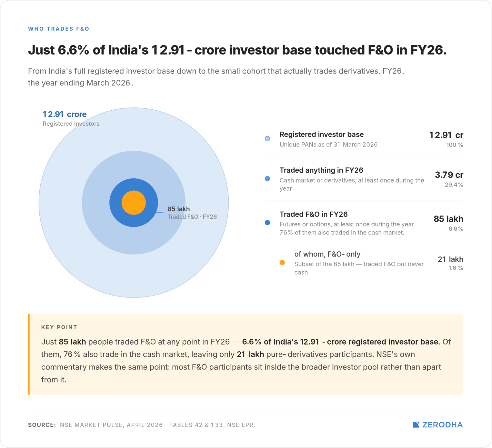Click the Zerodha logo icon

point(416,425)
